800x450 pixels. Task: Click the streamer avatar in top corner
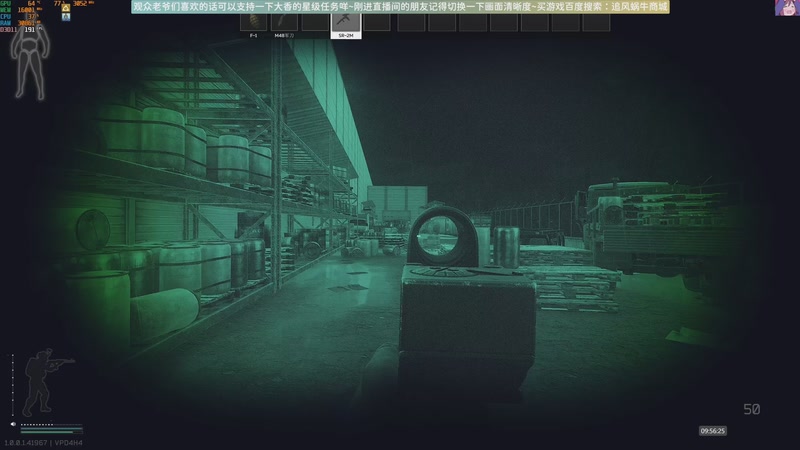point(787,8)
